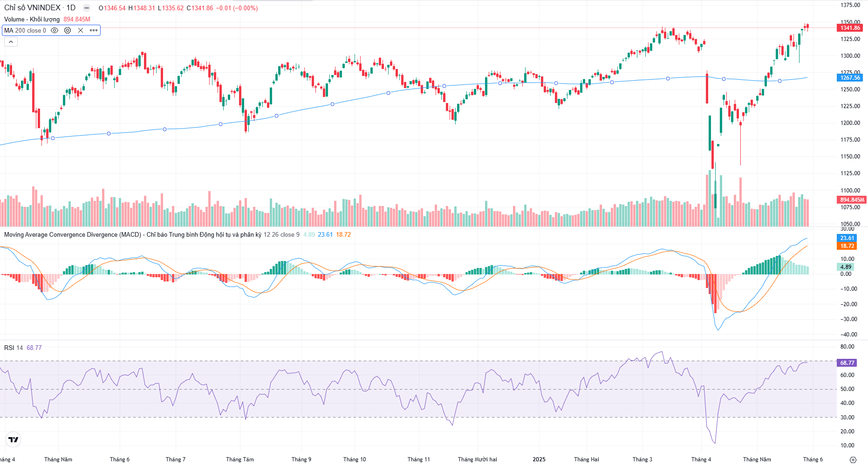Click 50.00 on the RSI scale

[847, 389]
